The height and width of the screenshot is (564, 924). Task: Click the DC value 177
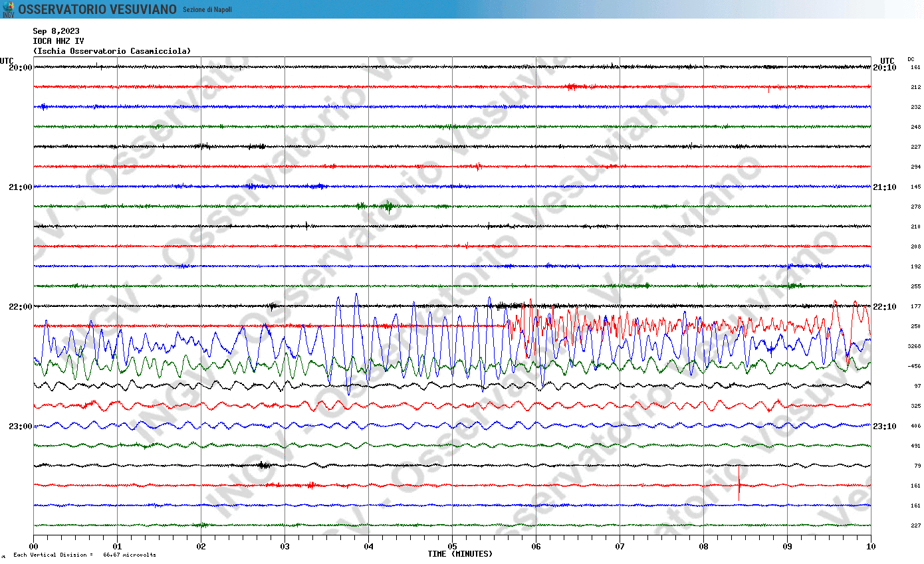coord(915,306)
